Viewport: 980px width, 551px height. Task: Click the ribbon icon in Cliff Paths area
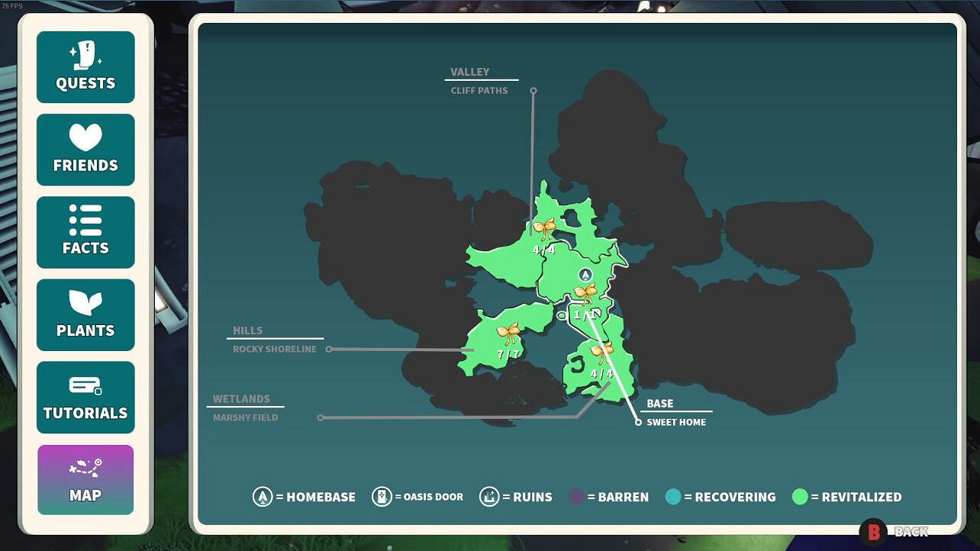click(544, 229)
